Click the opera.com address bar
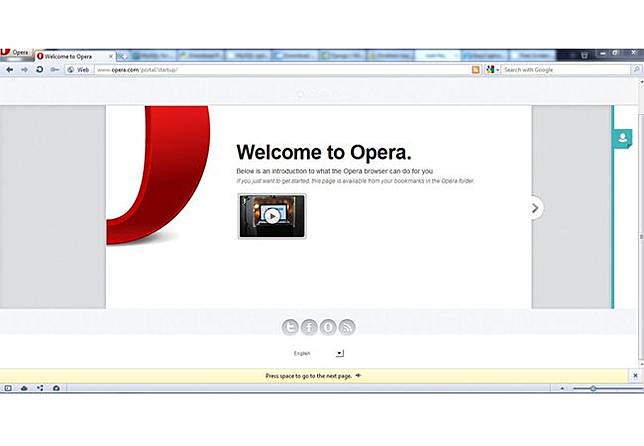 click(280, 70)
